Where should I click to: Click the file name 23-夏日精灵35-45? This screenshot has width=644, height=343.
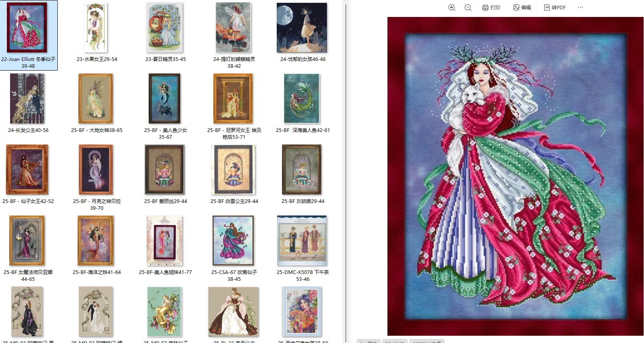[x=166, y=59]
